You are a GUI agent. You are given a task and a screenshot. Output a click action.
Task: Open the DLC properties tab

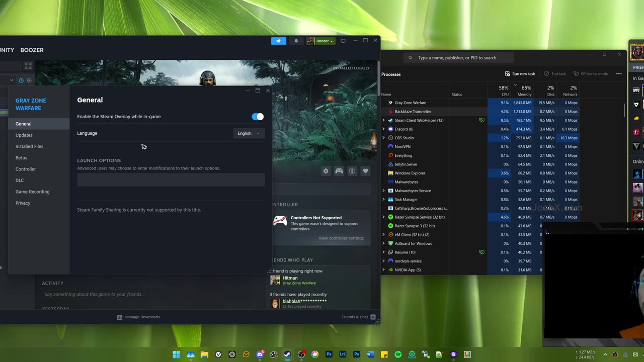pyautogui.click(x=39, y=180)
